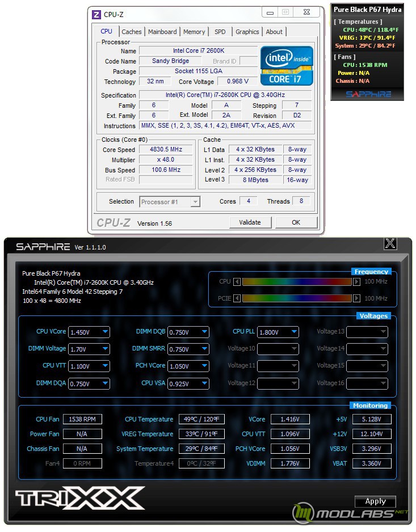Click the Instructions MMX, SSE list field
Image resolution: width=416 pixels, height=532 pixels.
pyautogui.click(x=225, y=125)
